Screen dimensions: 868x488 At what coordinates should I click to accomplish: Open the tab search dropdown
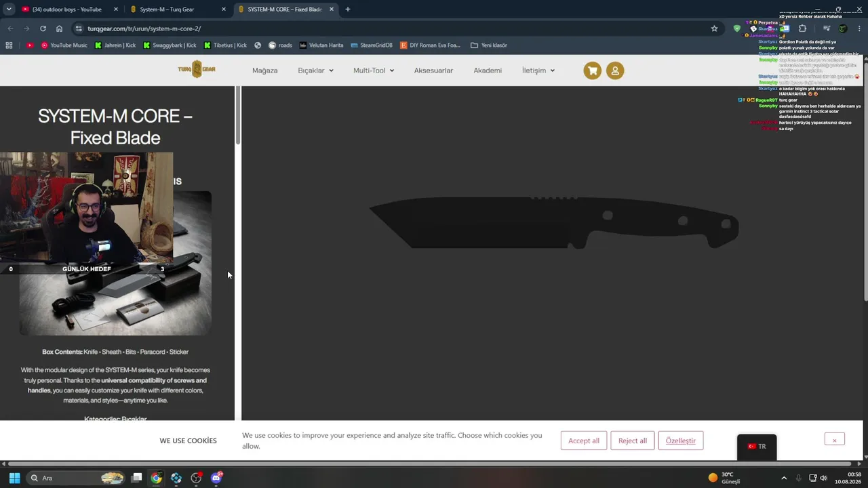9,9
